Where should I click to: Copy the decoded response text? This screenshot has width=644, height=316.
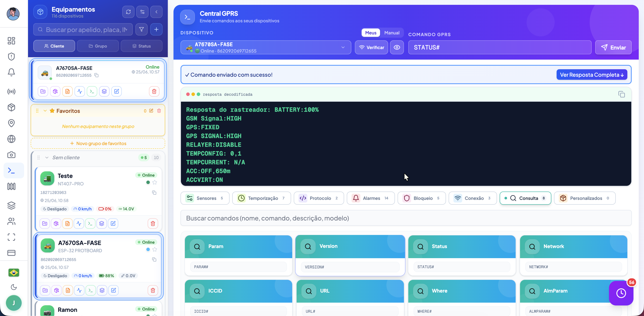(621, 94)
